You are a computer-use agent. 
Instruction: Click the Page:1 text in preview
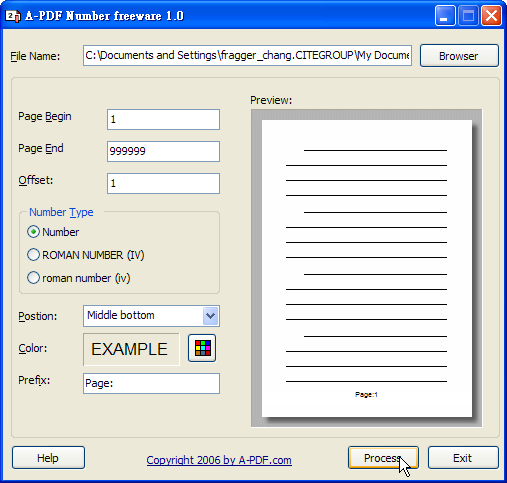(x=366, y=395)
